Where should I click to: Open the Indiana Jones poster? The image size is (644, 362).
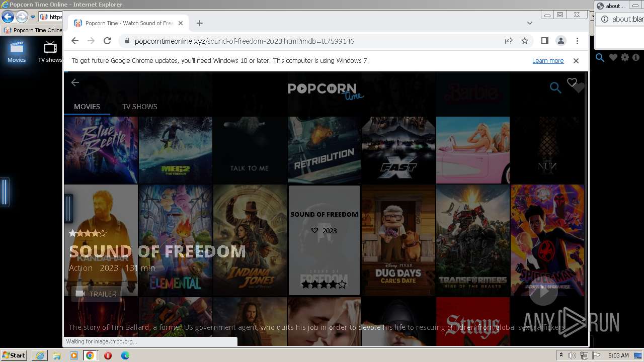click(x=250, y=240)
